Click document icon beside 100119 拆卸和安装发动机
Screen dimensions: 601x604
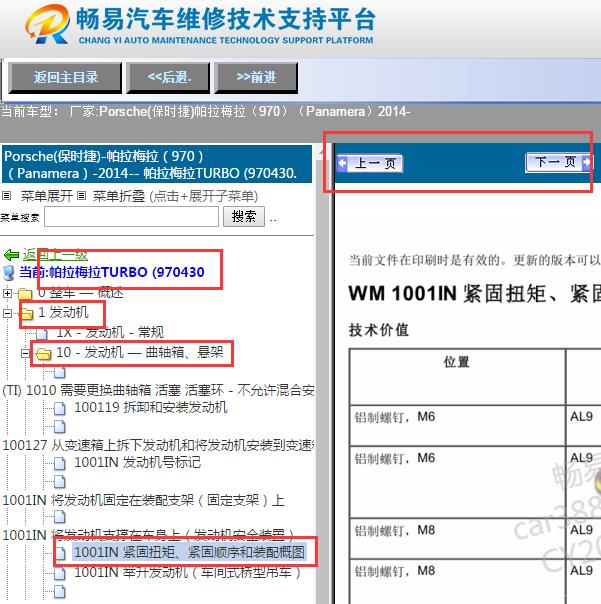tap(59, 408)
